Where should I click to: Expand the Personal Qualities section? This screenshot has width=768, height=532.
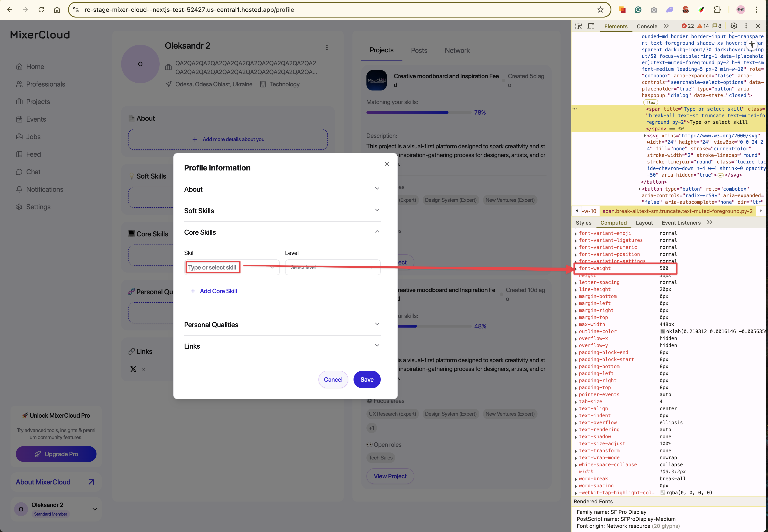[x=282, y=324]
